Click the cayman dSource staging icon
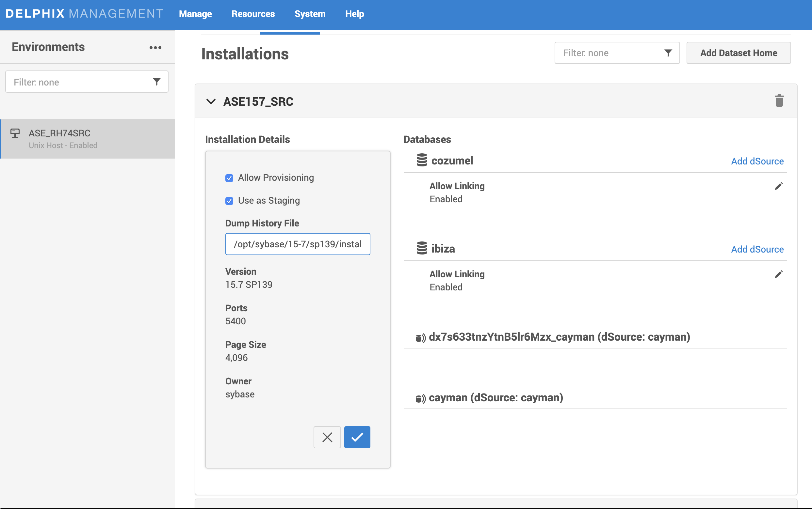 click(421, 398)
